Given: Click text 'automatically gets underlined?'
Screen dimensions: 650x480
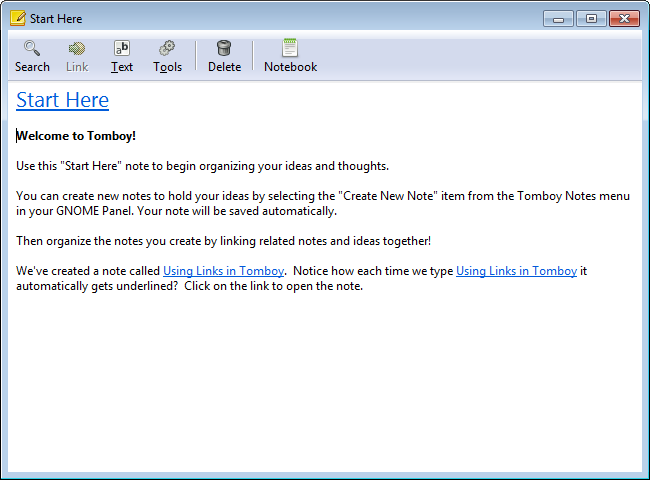Looking at the screenshot, I should [x=97, y=286].
